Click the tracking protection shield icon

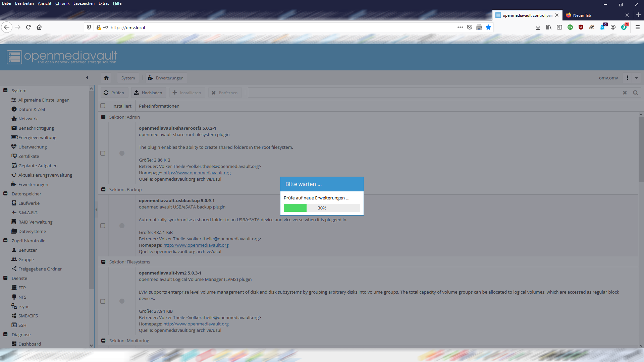click(x=89, y=27)
